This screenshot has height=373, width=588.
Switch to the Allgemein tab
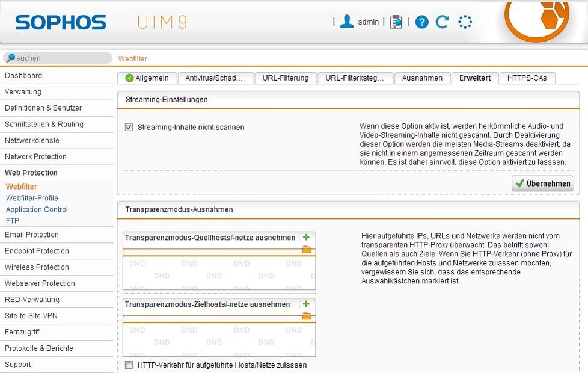tap(147, 78)
